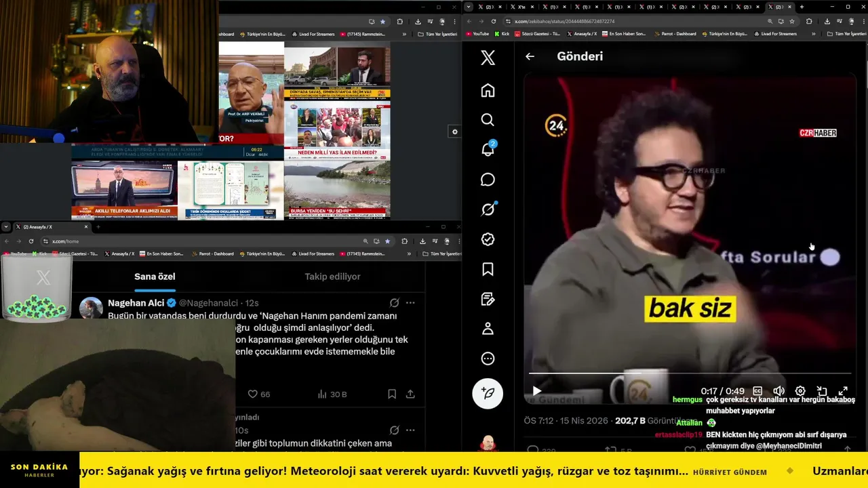The width and height of the screenshot is (868, 488).
Task: Open more menu on the Nagehan Alci post
Action: pos(410,303)
